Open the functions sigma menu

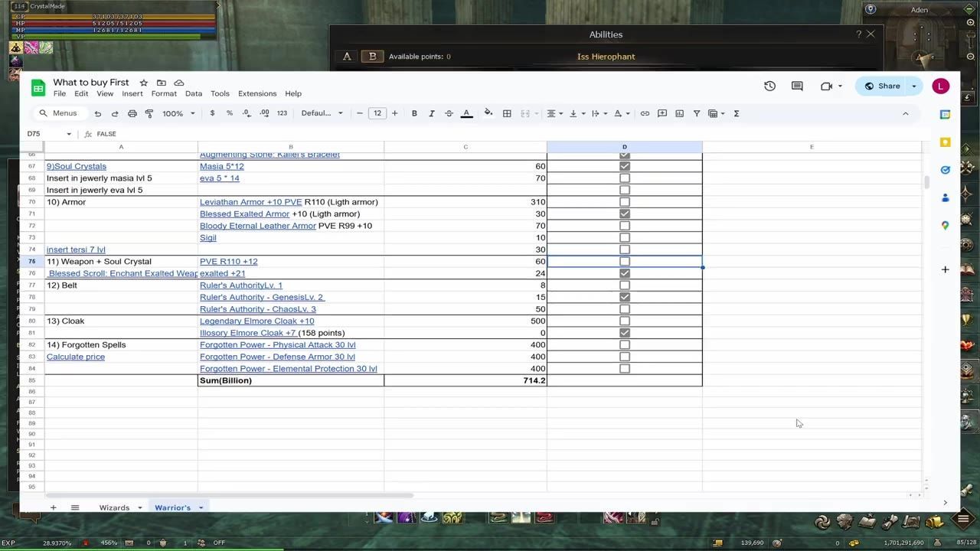tap(737, 113)
